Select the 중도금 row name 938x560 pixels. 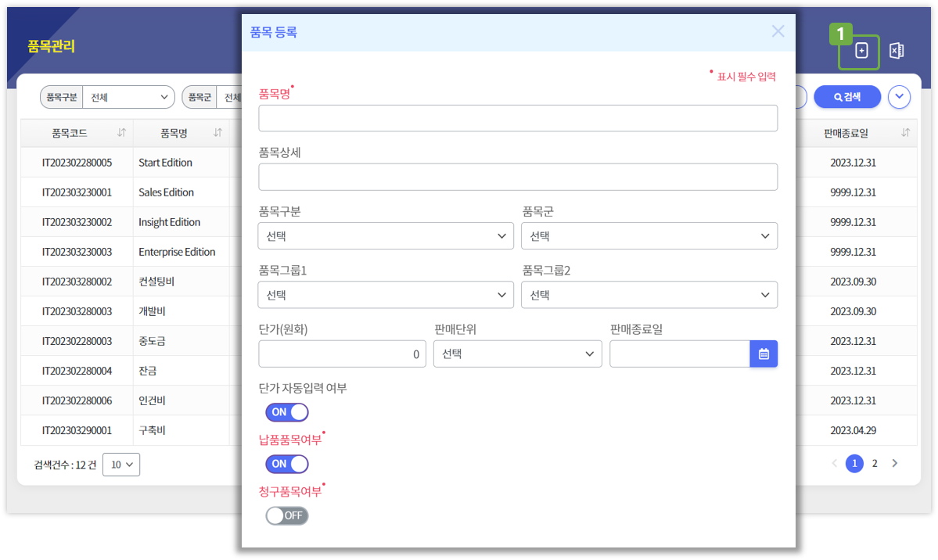click(152, 341)
